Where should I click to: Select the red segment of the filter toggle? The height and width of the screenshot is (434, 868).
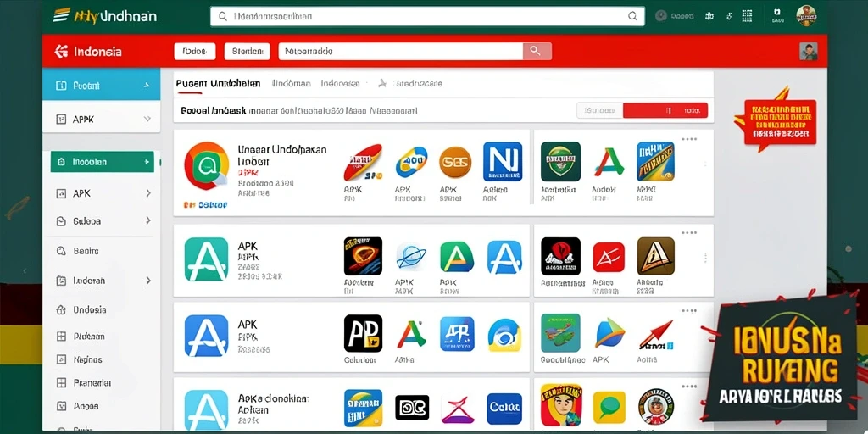(665, 110)
